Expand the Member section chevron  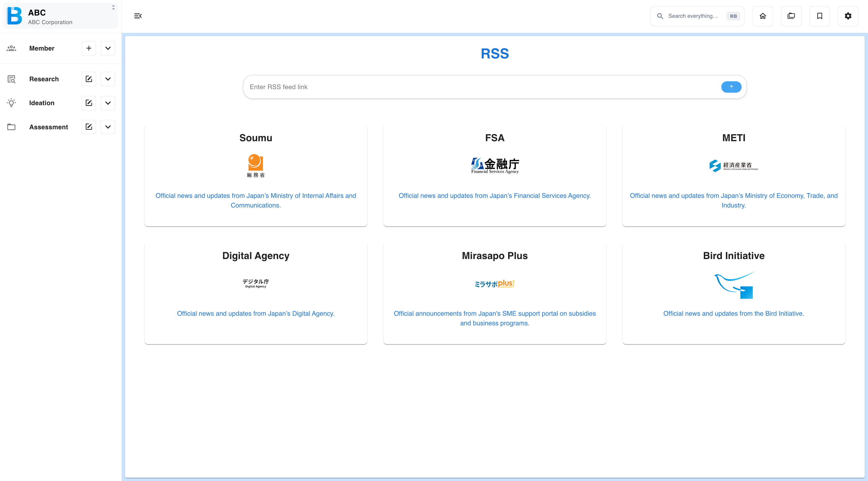(x=108, y=48)
